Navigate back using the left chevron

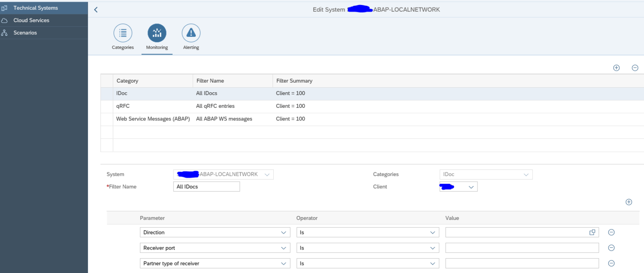pos(96,9)
